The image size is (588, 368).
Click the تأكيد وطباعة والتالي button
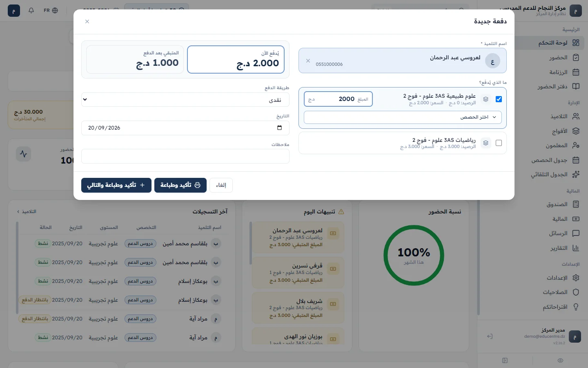116,185
